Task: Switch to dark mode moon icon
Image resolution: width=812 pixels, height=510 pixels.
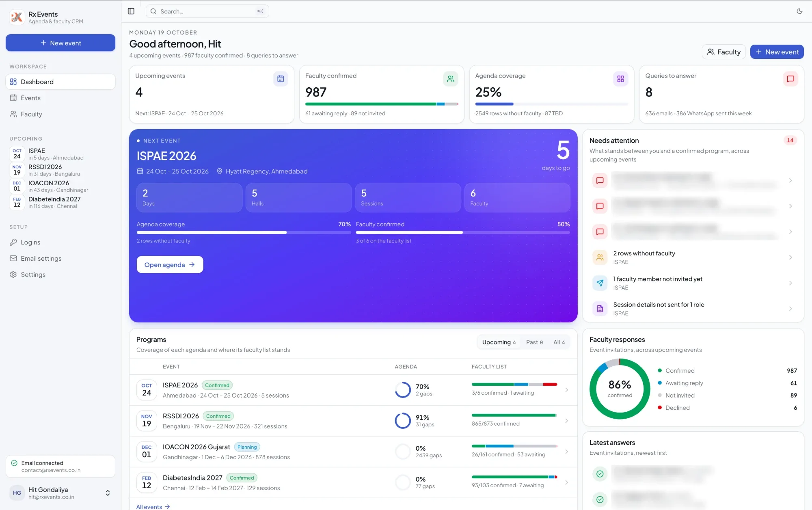Action: pos(799,11)
